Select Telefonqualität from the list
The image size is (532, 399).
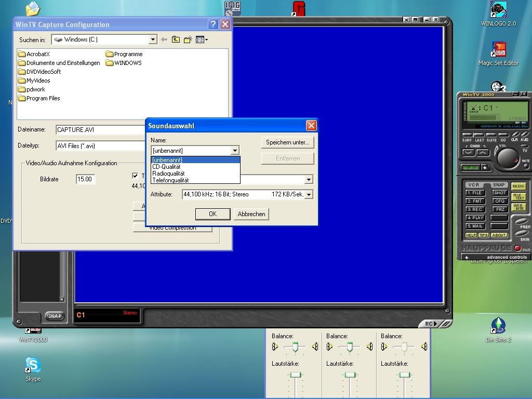[195, 180]
